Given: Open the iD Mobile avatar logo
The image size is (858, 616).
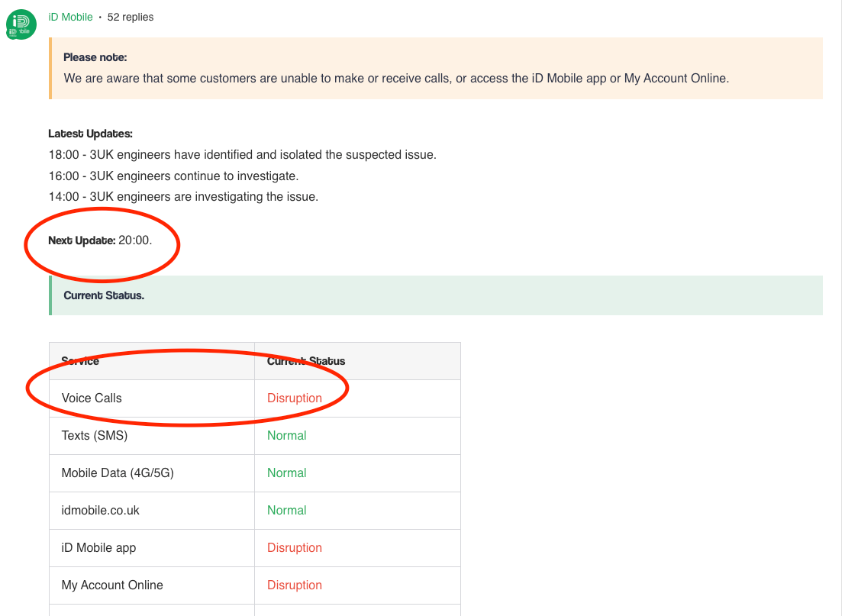Looking at the screenshot, I should [21, 24].
